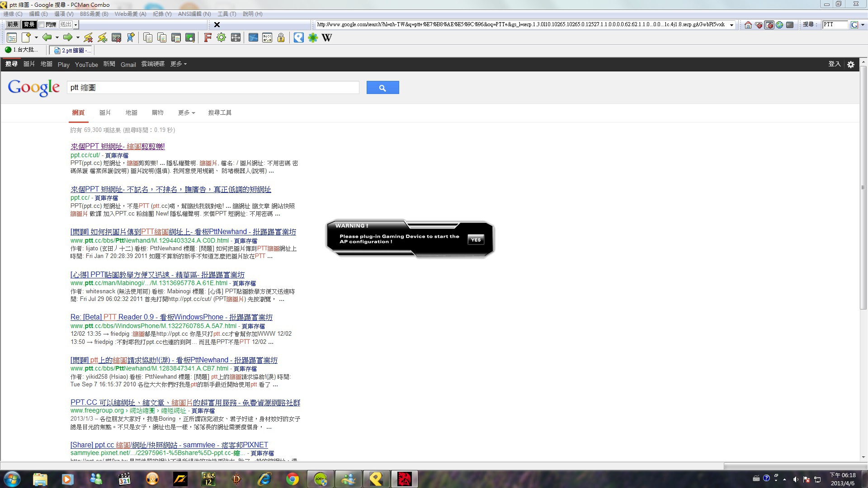Screen dimensions: 868x488
Task: Click the blue Q search-plugin icon
Action: click(299, 38)
